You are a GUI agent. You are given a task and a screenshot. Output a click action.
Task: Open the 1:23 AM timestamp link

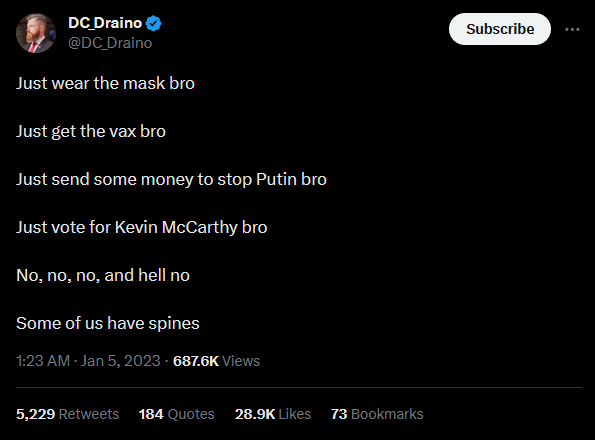pos(43,361)
